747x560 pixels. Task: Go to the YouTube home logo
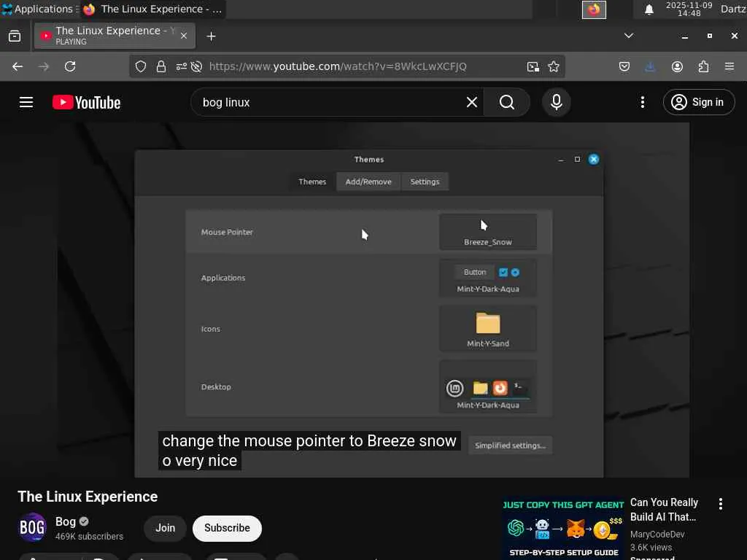(86, 102)
